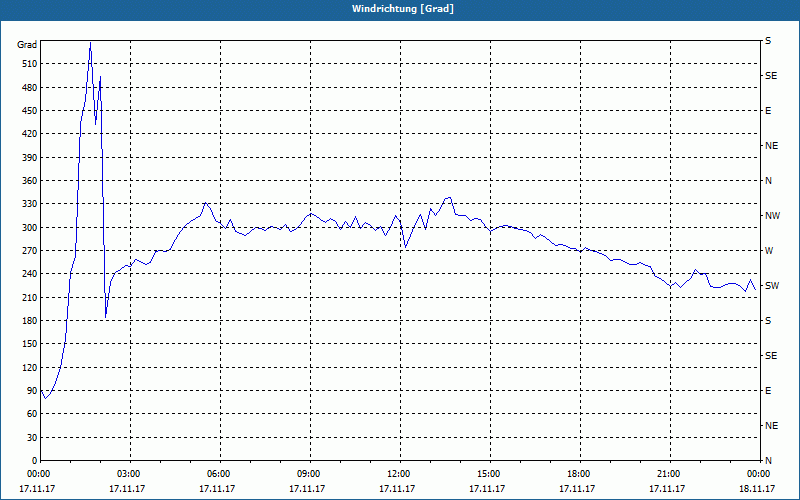Click the 17.11.17 date under 06:00
Image resolution: width=800 pixels, height=500 pixels.
[x=217, y=488]
